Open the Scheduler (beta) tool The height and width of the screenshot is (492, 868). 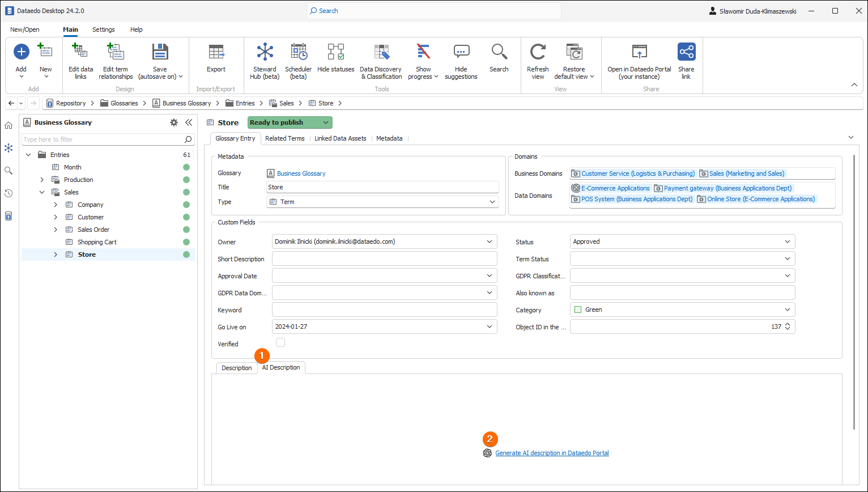click(x=299, y=61)
